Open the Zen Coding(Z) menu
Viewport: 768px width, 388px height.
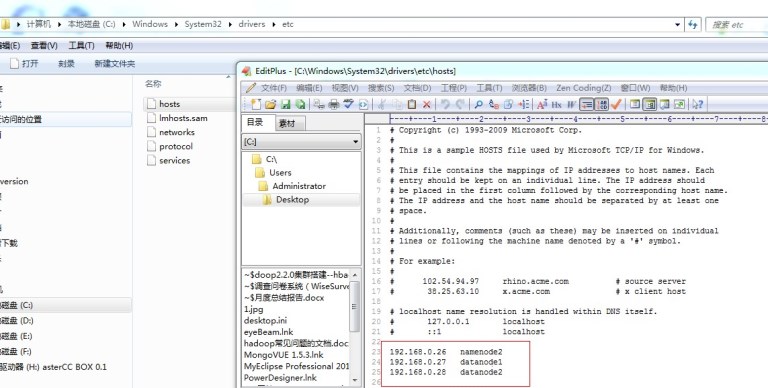(583, 88)
